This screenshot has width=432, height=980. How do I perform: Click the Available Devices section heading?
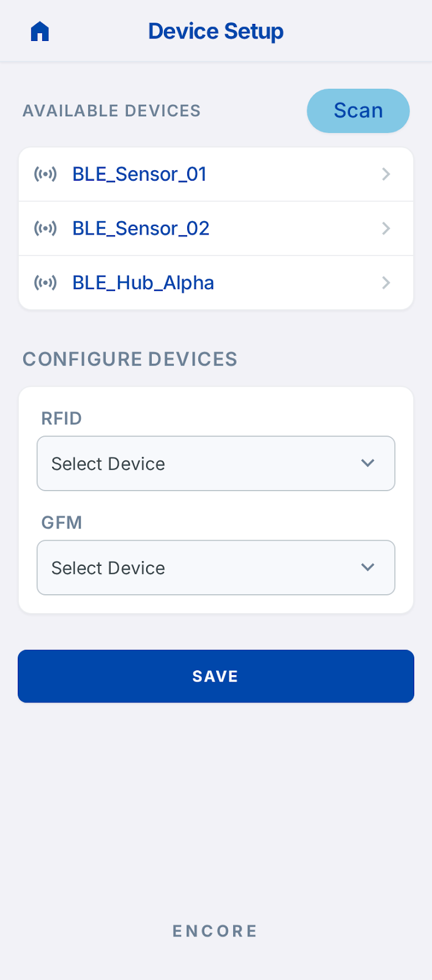[111, 111]
